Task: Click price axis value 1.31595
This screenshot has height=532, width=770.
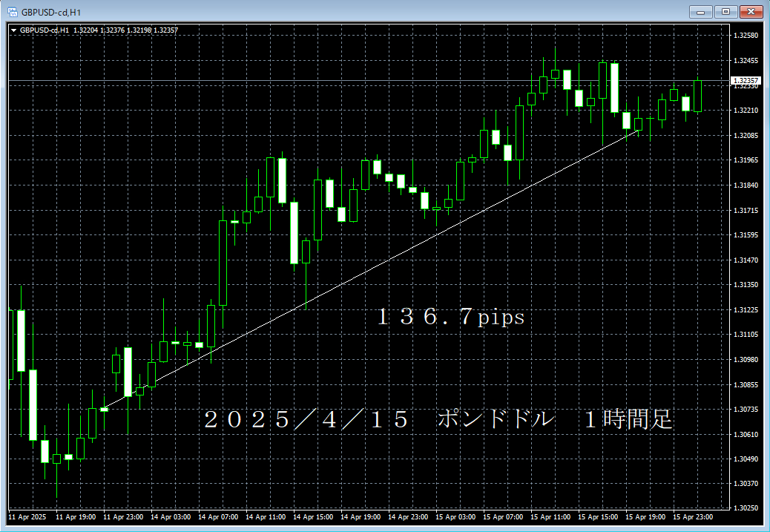Action: [x=746, y=234]
